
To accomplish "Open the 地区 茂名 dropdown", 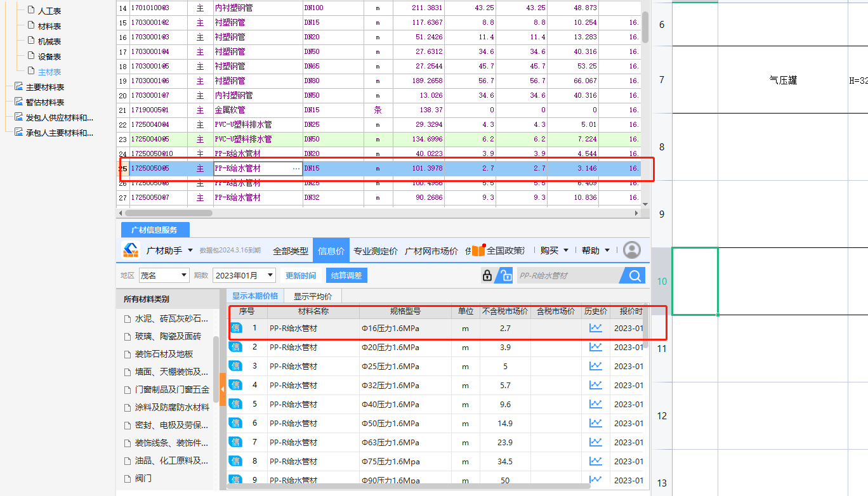I will (x=164, y=275).
